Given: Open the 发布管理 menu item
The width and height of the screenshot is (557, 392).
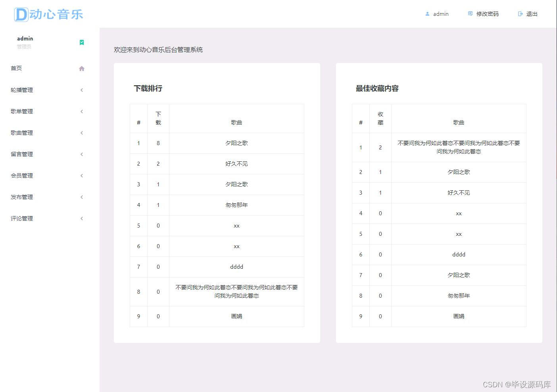Looking at the screenshot, I should [21, 197].
